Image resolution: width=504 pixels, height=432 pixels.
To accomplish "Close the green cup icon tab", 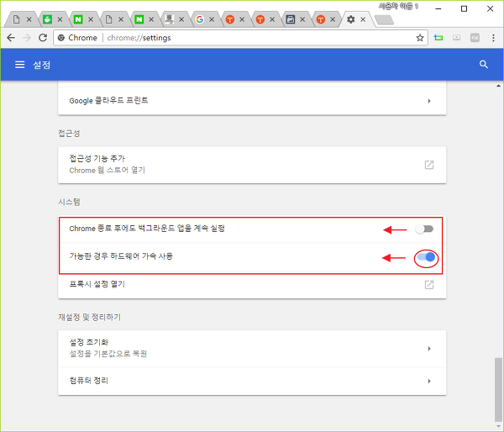I will [60, 19].
